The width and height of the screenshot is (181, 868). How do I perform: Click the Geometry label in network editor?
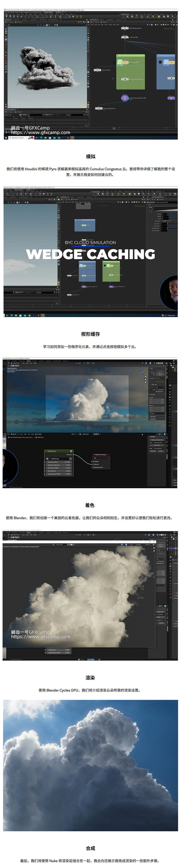[x=168, y=29]
